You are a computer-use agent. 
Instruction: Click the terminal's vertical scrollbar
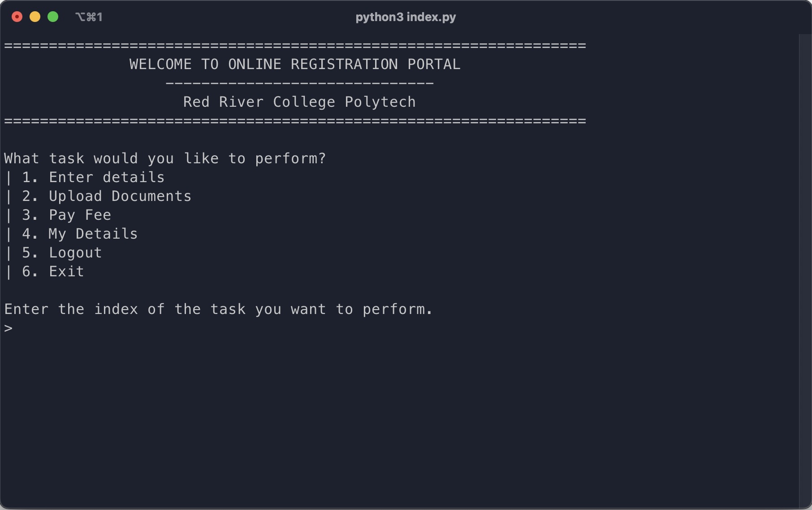[x=805, y=269]
